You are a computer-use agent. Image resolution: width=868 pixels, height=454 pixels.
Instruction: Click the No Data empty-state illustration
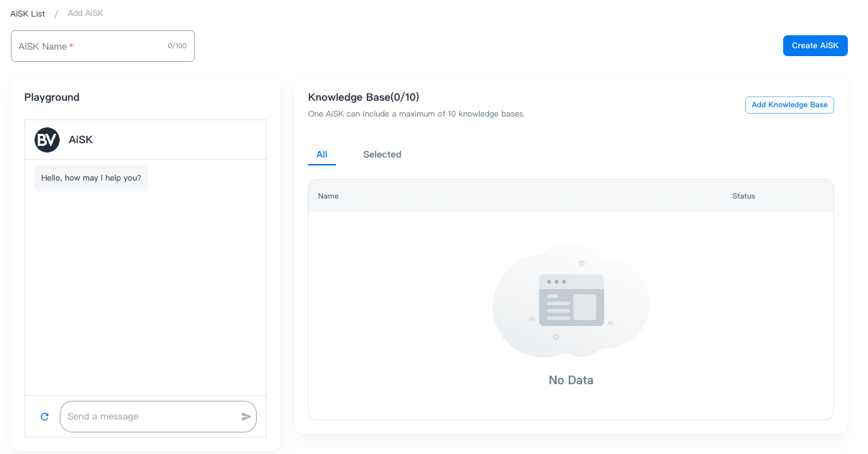[x=570, y=300]
